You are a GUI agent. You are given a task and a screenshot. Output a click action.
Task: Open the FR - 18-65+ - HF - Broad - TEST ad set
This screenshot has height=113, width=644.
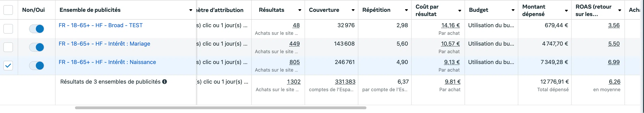click(x=100, y=25)
